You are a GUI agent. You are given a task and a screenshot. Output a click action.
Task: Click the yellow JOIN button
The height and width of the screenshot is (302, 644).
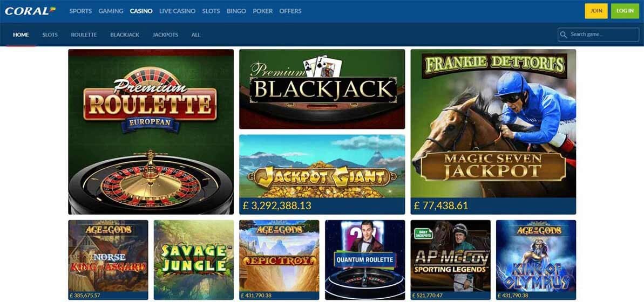[x=596, y=11]
